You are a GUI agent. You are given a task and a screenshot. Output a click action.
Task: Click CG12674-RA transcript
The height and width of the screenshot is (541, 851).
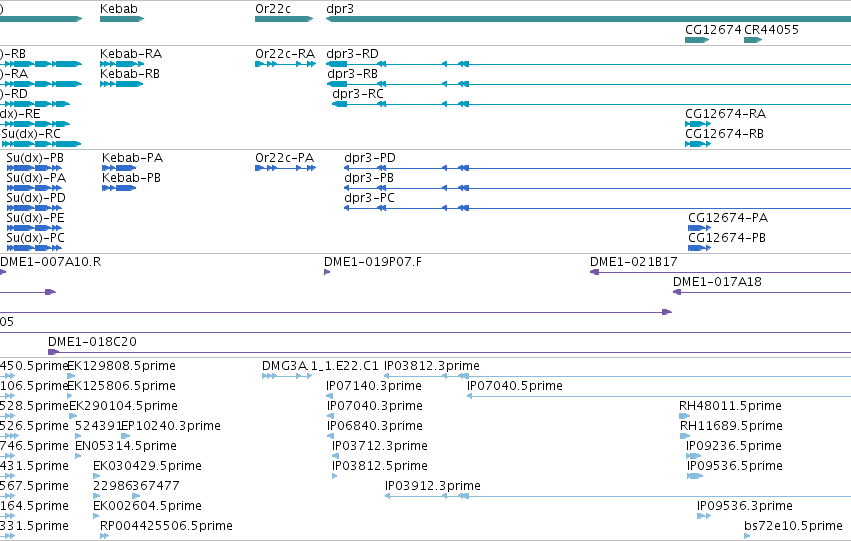coord(698,124)
